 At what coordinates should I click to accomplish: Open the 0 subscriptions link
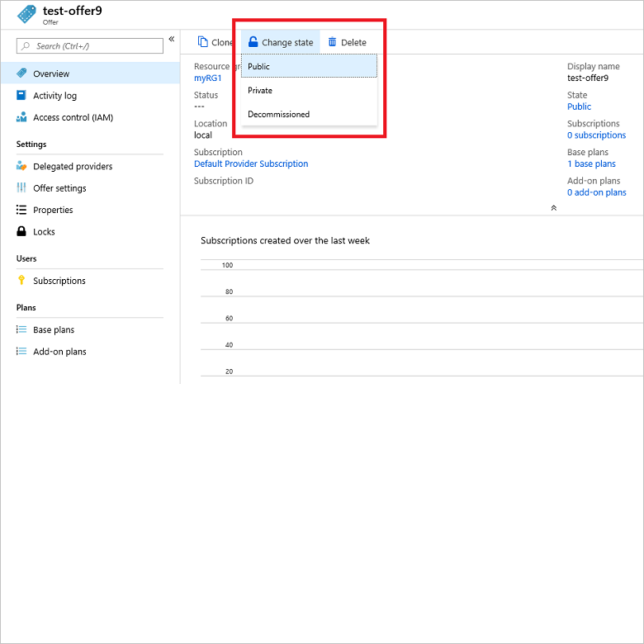pos(596,135)
